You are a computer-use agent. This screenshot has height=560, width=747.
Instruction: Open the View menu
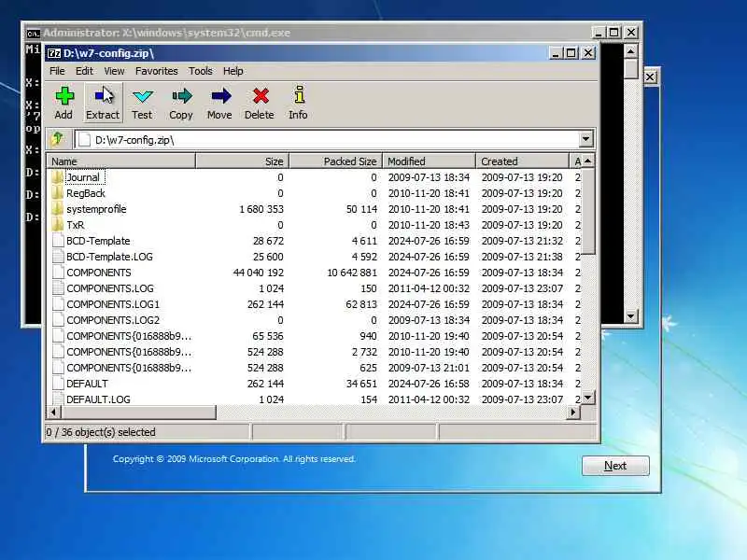(114, 71)
